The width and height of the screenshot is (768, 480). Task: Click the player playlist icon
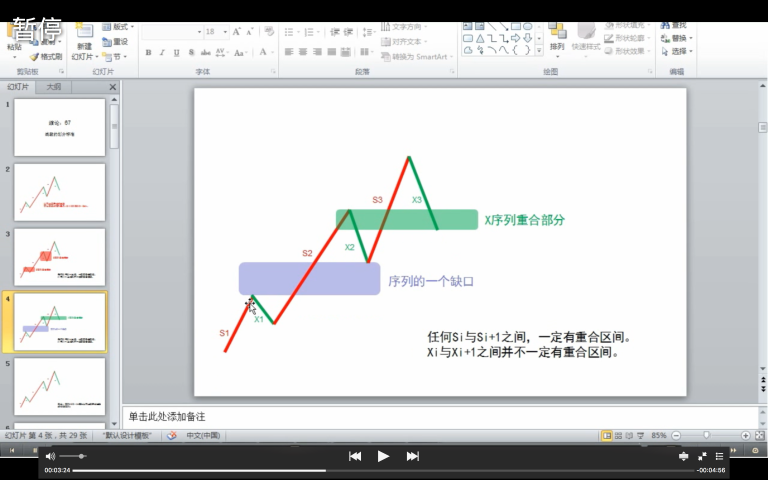click(719, 456)
